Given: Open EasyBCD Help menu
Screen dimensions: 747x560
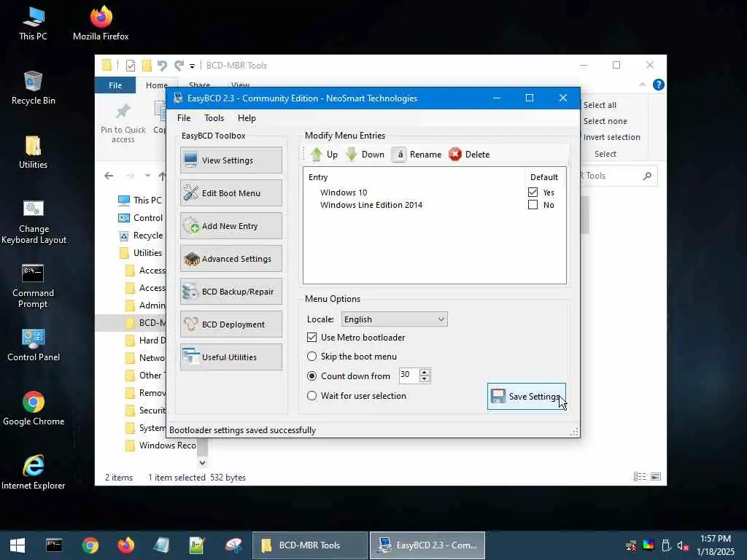Looking at the screenshot, I should [247, 118].
